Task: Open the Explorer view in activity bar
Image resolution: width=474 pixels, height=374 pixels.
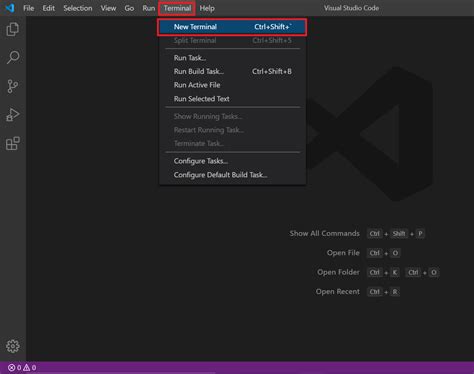Action: pyautogui.click(x=13, y=29)
